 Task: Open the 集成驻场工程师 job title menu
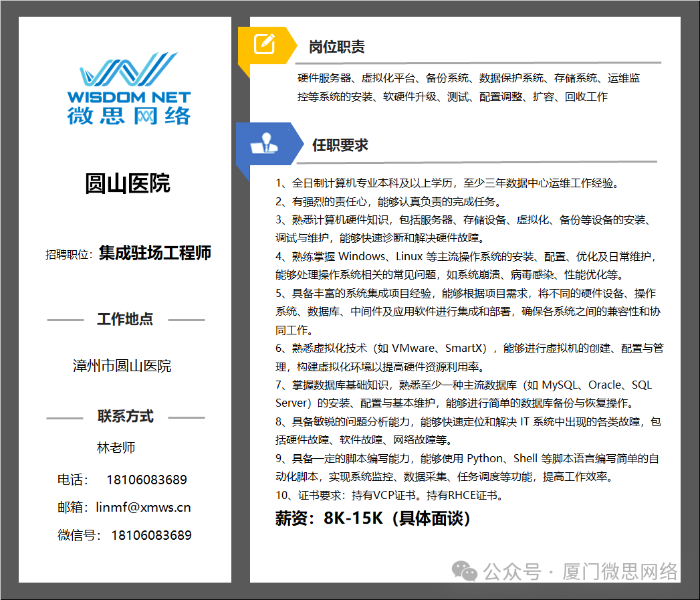point(154,254)
